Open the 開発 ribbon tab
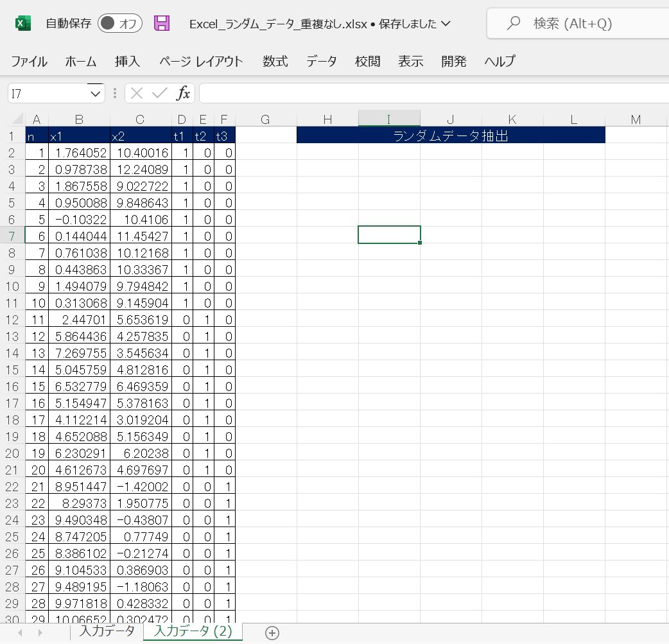Viewport: 669px width, 644px height. pos(453,62)
